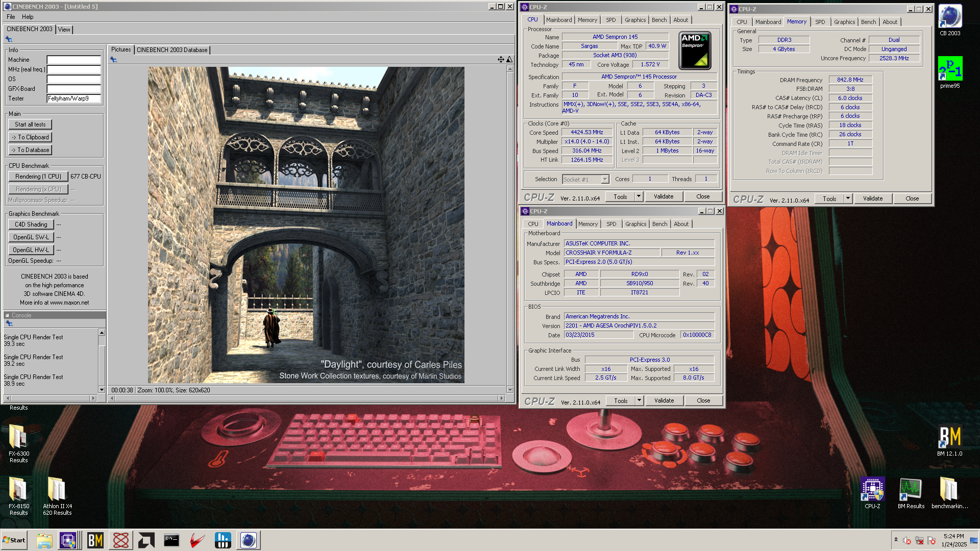This screenshot has width=980, height=551.
Task: Click the Action Center flag tray icon
Action: [932, 540]
